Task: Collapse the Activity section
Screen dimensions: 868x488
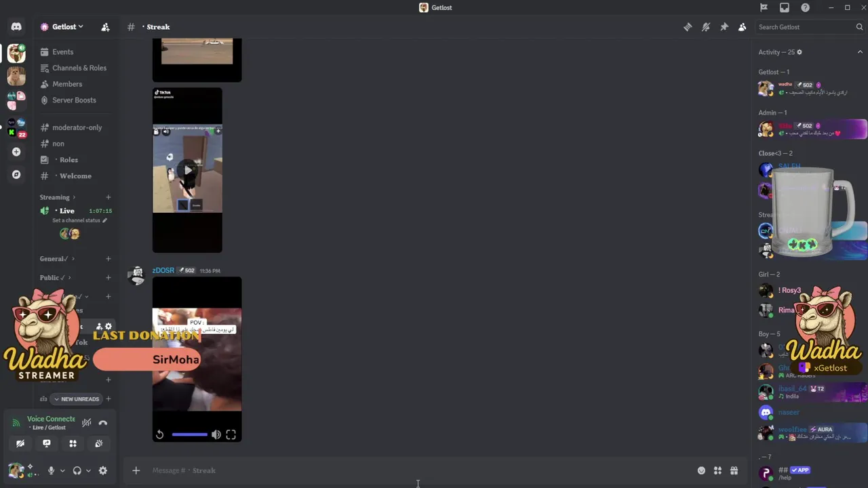Action: click(861, 52)
